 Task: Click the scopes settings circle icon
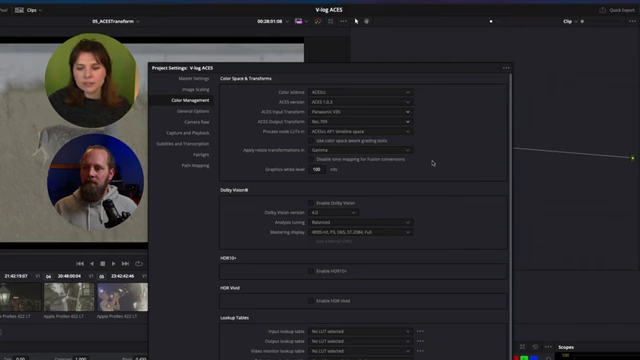tap(536, 347)
